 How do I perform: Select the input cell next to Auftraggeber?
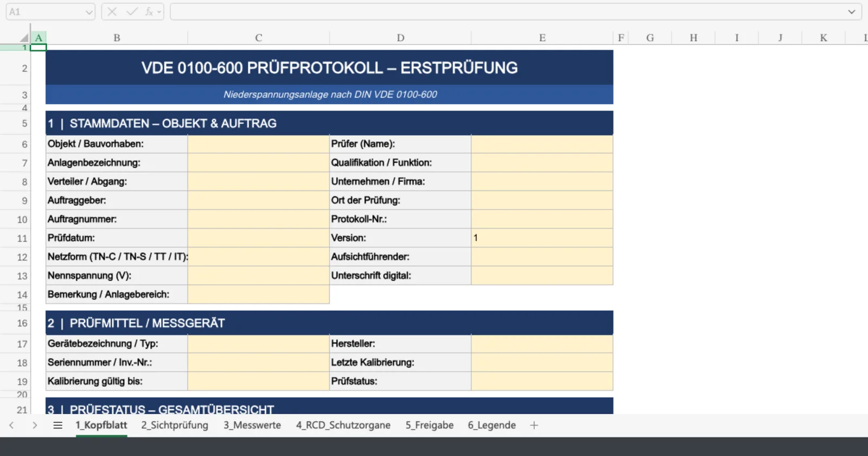258,200
